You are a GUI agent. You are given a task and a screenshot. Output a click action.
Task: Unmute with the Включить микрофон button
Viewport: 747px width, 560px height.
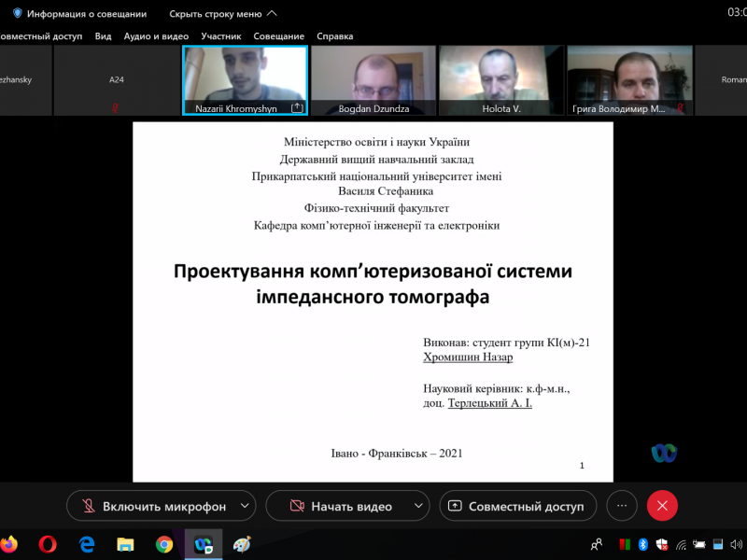click(x=154, y=506)
